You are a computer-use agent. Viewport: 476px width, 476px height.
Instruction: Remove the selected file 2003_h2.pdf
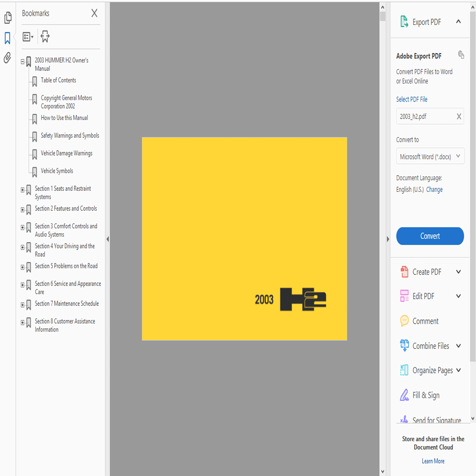[459, 116]
